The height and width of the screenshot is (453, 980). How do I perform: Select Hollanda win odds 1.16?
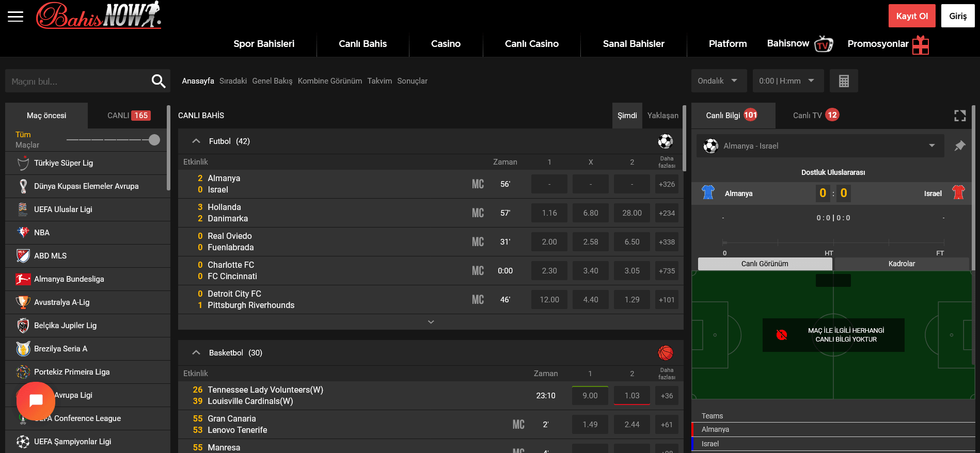(549, 213)
